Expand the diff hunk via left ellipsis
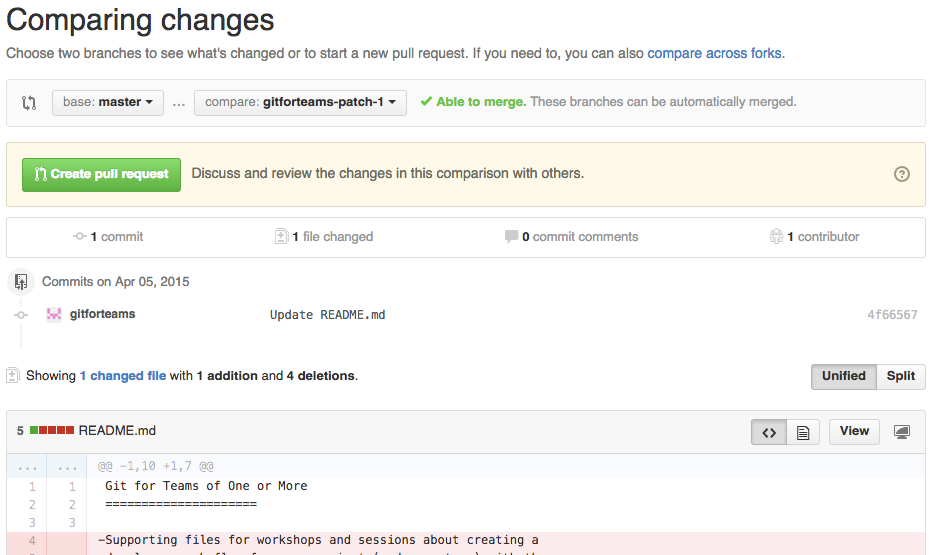Viewport: 933px width, 555px height. click(27, 466)
